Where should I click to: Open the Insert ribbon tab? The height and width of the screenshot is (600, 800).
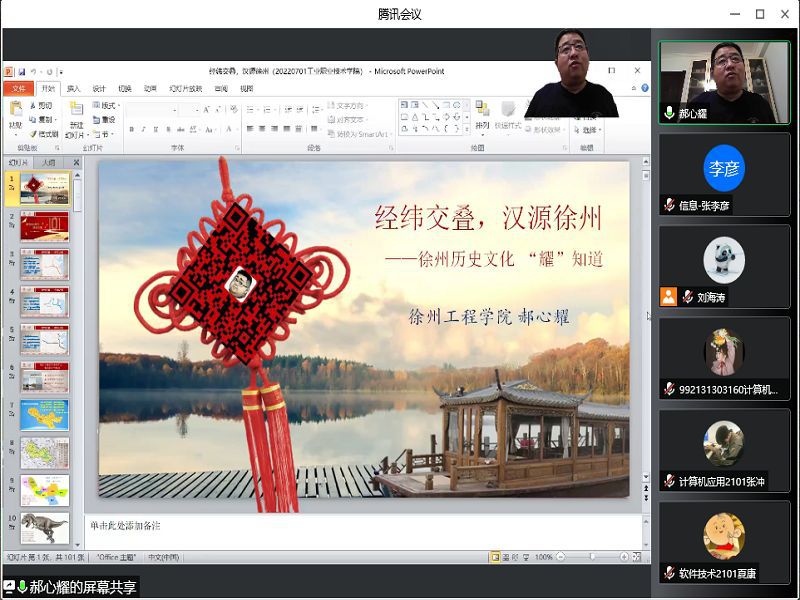click(73, 88)
